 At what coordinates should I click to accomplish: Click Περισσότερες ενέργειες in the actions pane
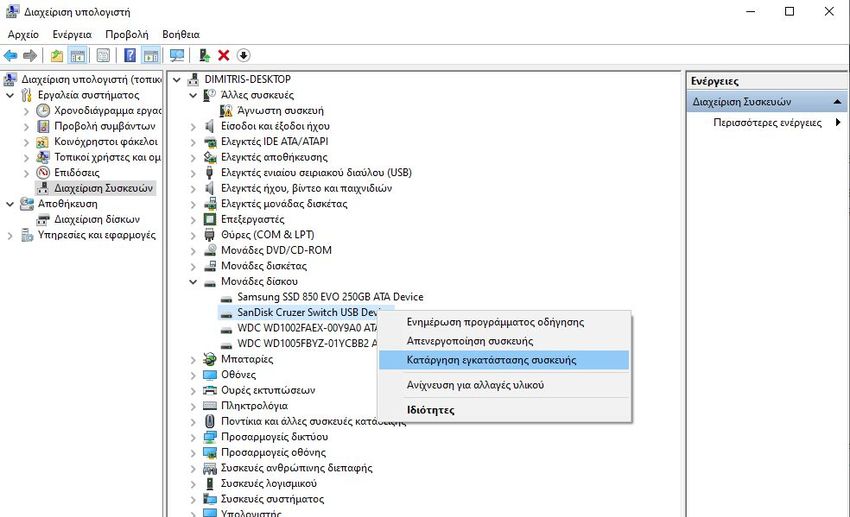click(767, 122)
